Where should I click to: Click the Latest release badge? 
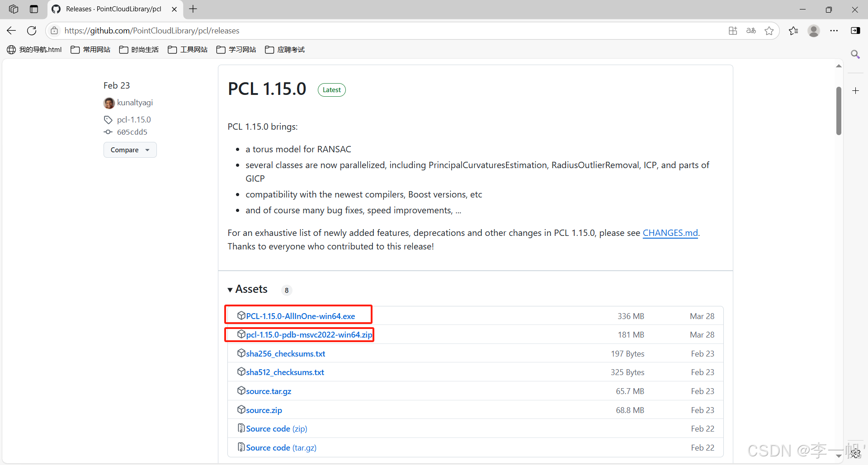[332, 90]
